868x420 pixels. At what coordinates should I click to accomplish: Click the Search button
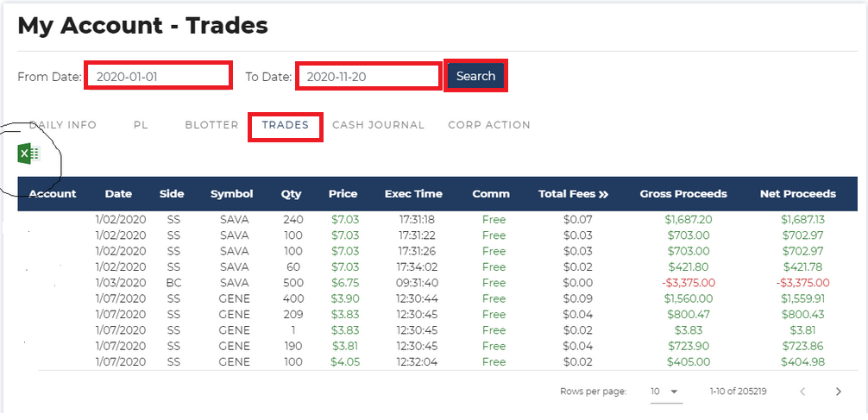point(476,76)
